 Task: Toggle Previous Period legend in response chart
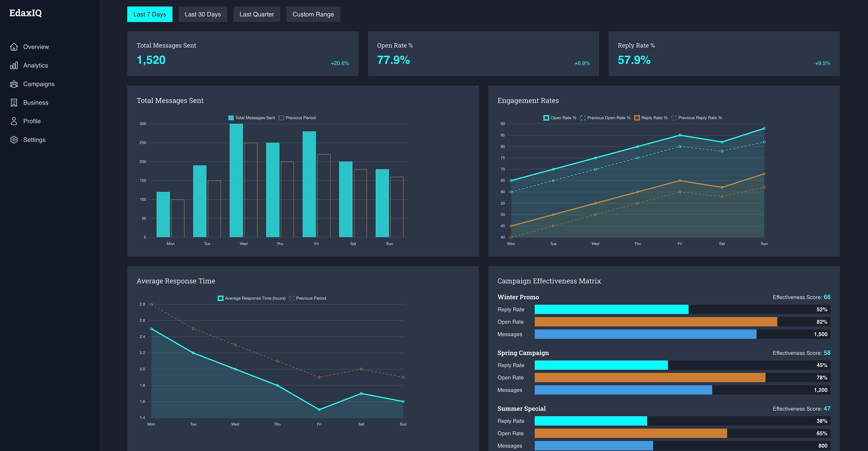[x=308, y=298]
